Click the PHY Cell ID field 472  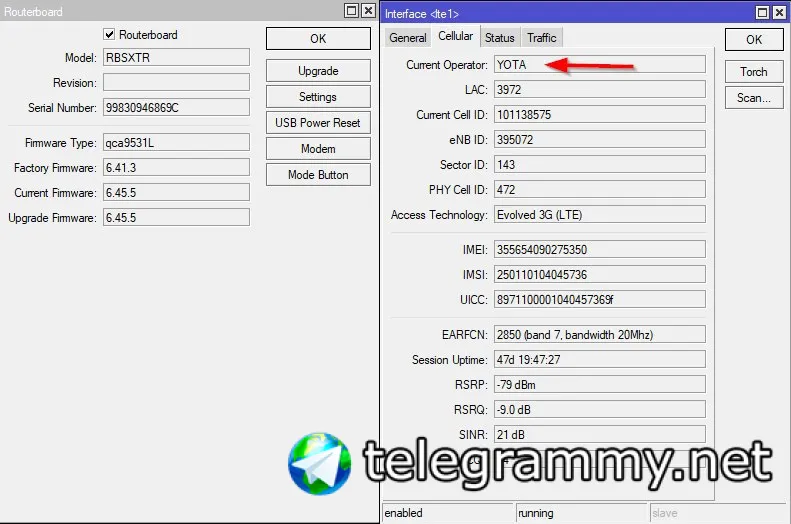600,190
